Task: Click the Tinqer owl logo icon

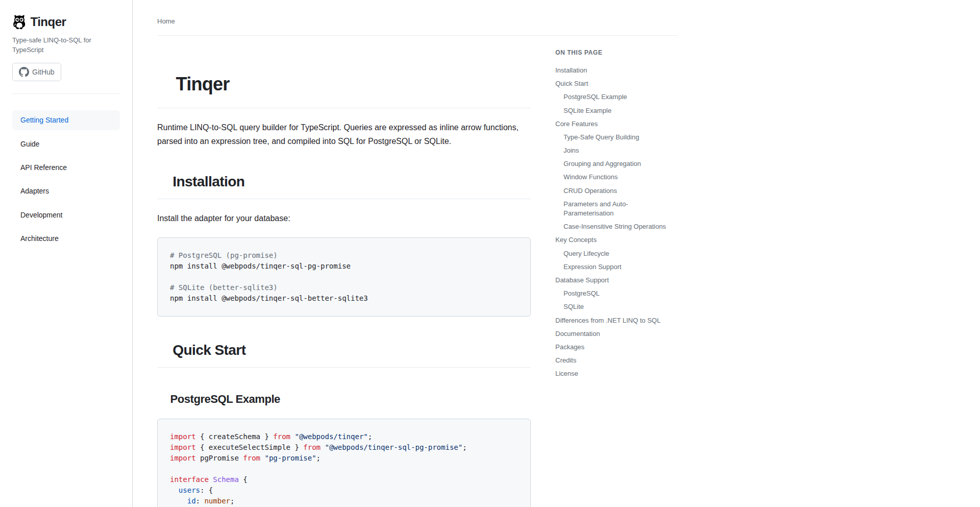Action: click(x=19, y=22)
